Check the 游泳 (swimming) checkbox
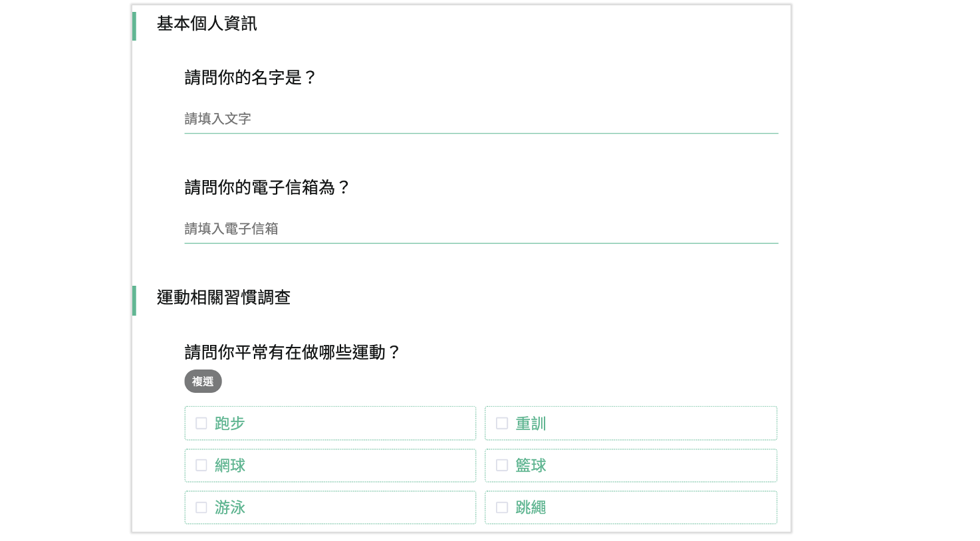 coord(201,507)
